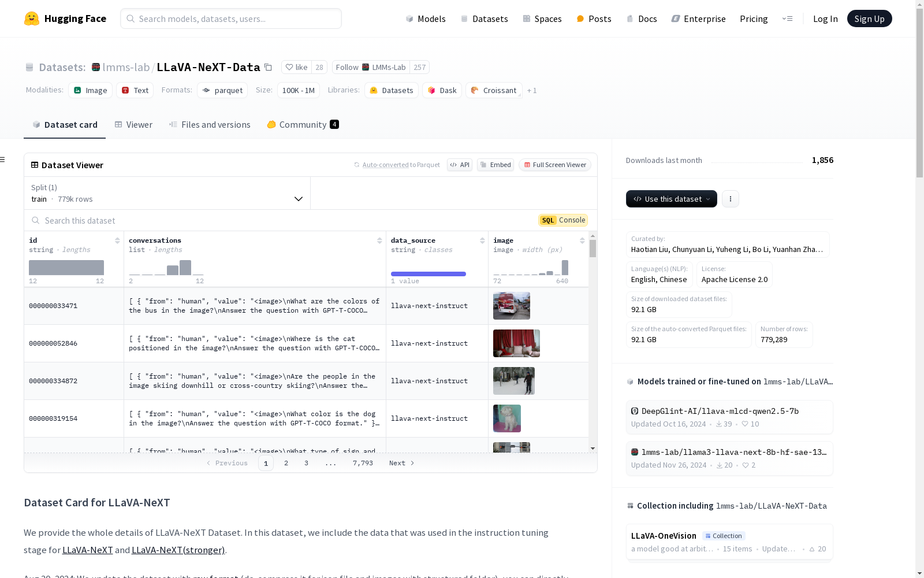
Task: Open DeepGlint-AI/llava-mlcd-qwen2.5-7b model
Action: (x=729, y=417)
